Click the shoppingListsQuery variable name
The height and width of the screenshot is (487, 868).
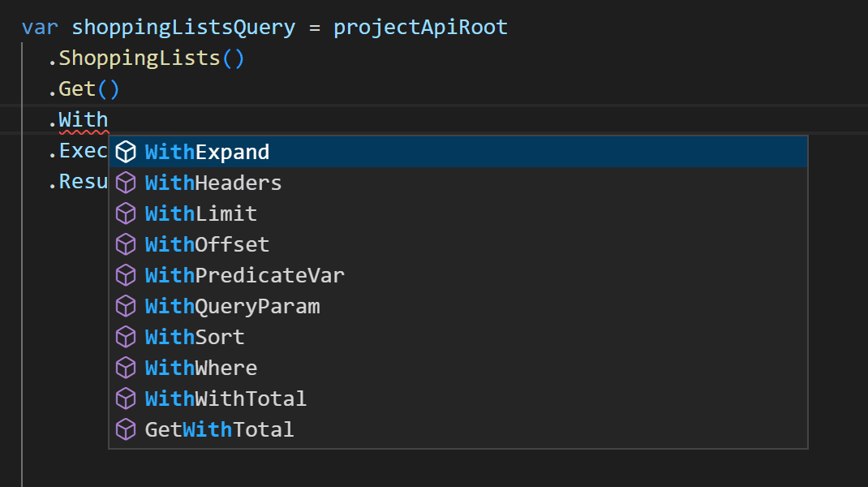point(183,26)
